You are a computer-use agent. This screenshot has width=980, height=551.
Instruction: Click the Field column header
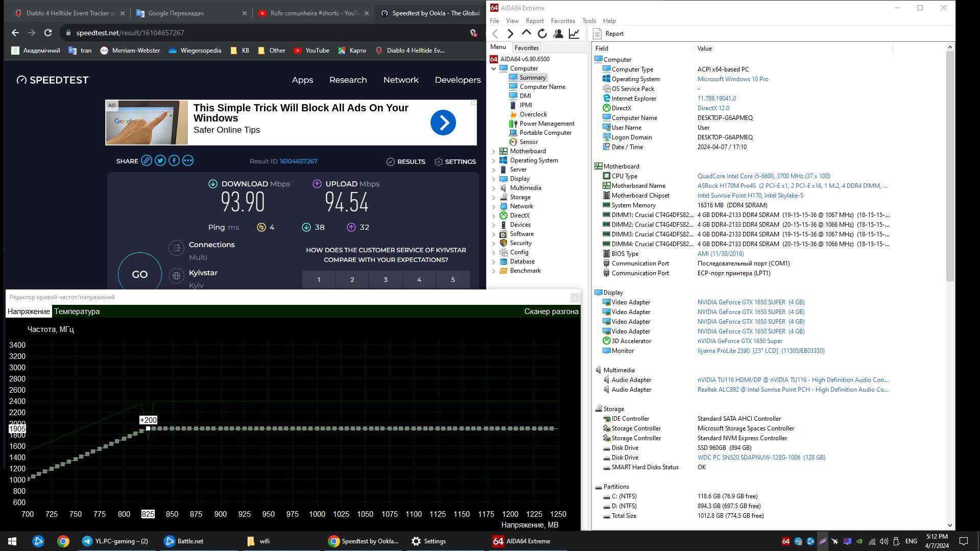point(643,49)
